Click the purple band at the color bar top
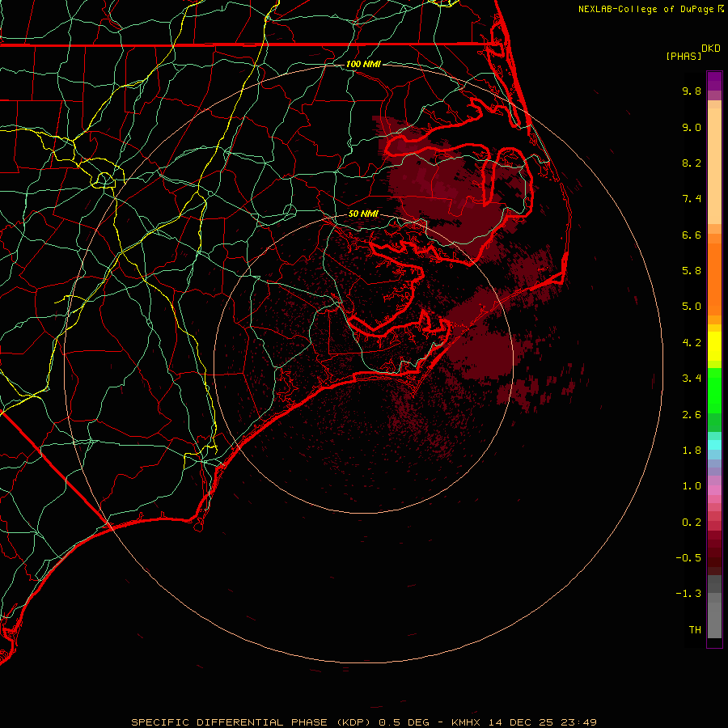This screenshot has height=728, width=728. click(x=714, y=81)
